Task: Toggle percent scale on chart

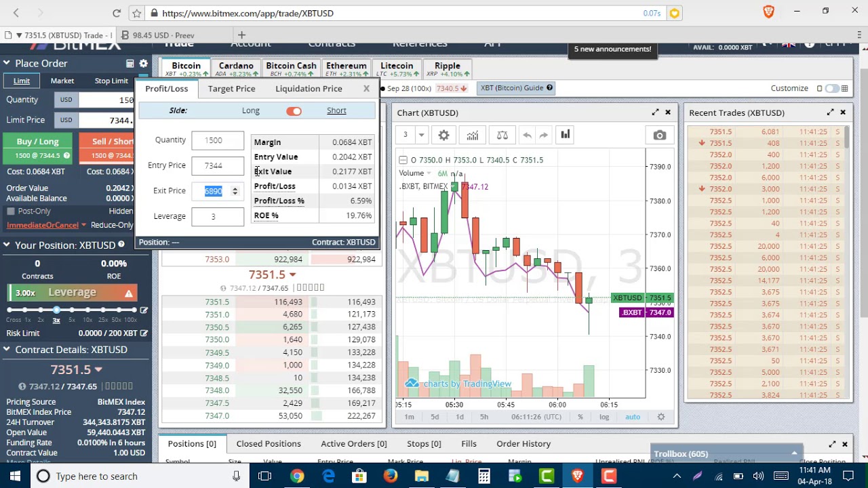Action: pyautogui.click(x=580, y=417)
